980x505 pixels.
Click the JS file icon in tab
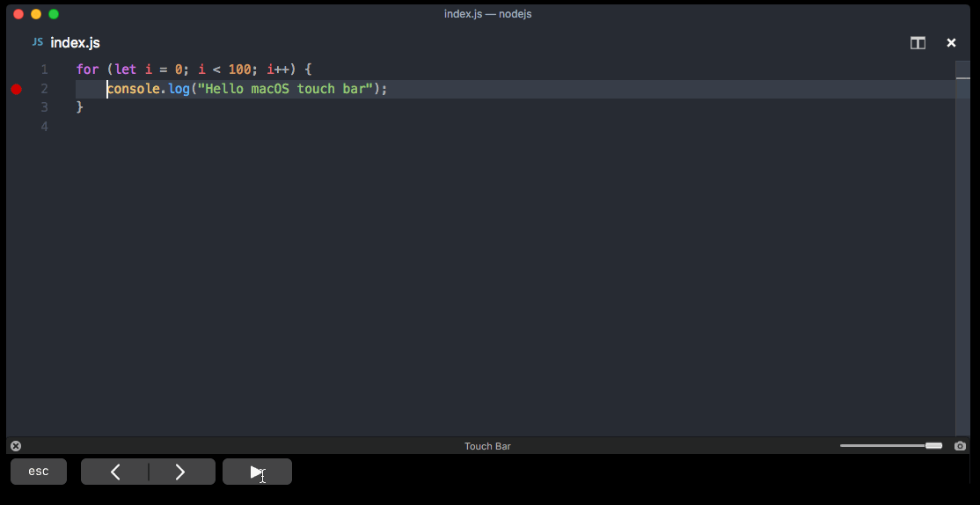38,42
